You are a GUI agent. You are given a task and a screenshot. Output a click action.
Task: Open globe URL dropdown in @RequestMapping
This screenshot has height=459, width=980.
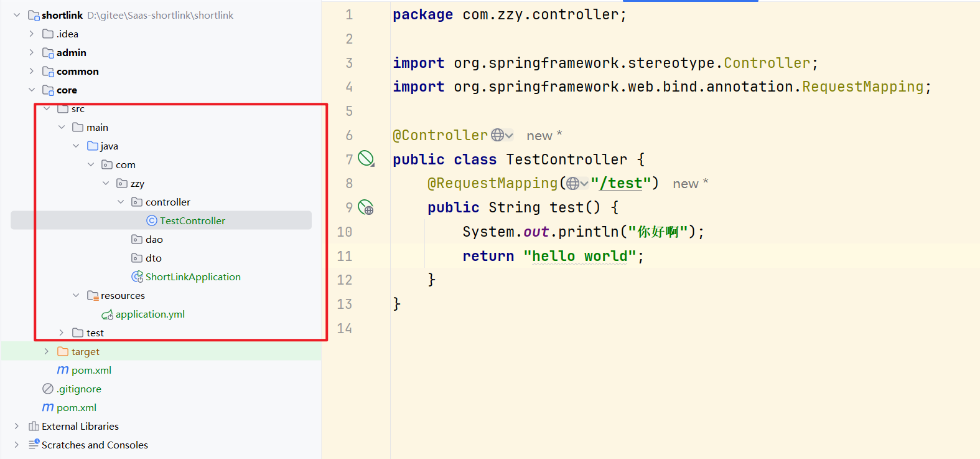pyautogui.click(x=577, y=183)
